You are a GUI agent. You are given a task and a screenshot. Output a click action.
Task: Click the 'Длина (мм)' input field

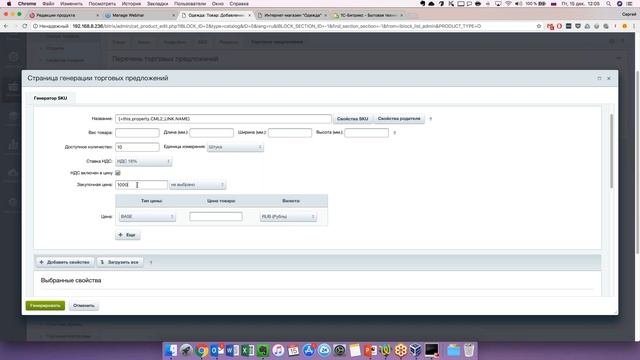coord(211,133)
